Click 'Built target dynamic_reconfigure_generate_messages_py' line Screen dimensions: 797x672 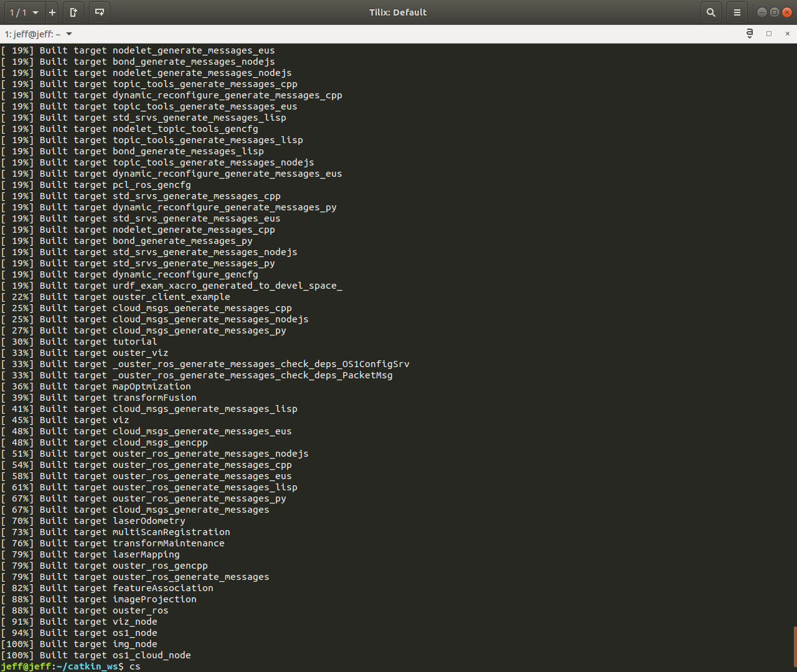[x=169, y=207]
